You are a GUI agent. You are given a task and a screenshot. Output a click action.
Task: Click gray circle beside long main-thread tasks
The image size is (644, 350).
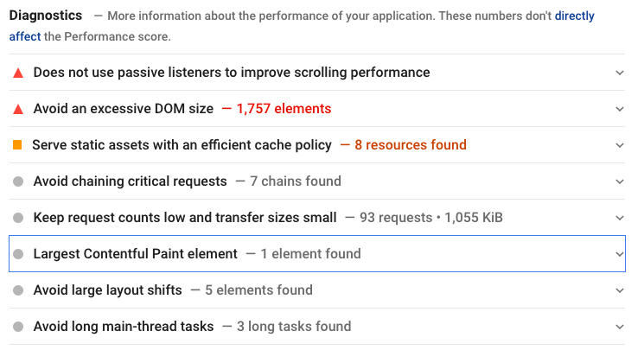click(18, 327)
